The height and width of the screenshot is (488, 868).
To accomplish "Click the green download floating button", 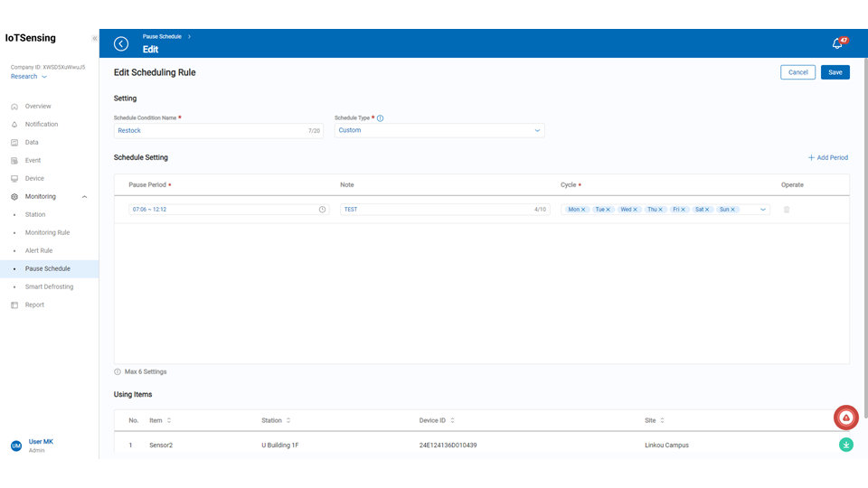I will pyautogui.click(x=845, y=444).
